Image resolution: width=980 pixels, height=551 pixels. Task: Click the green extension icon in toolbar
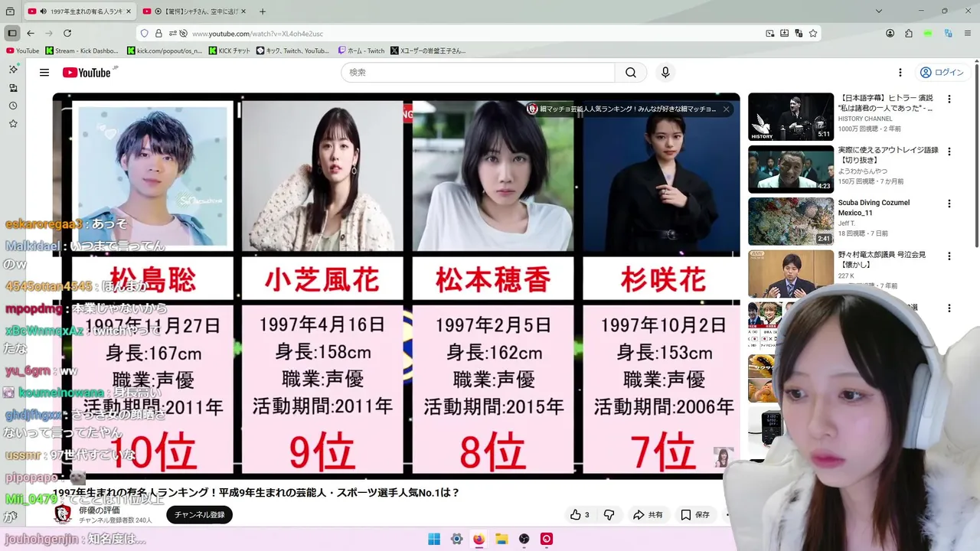[x=928, y=34]
